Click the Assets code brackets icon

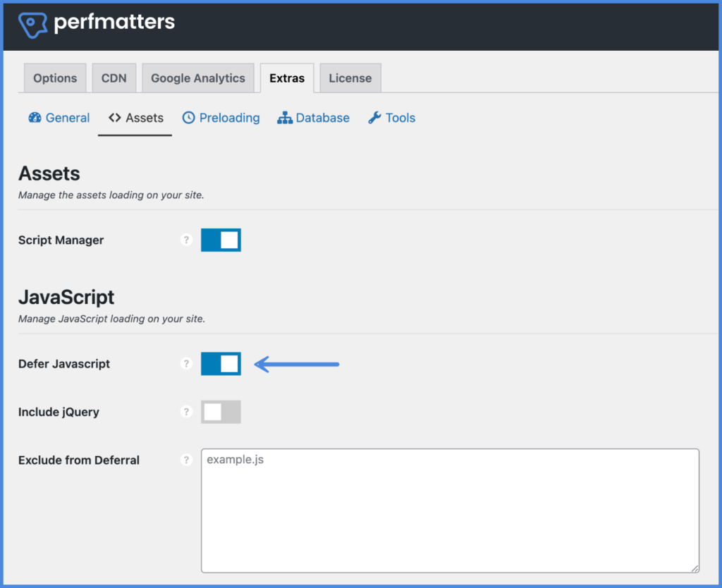tap(115, 118)
